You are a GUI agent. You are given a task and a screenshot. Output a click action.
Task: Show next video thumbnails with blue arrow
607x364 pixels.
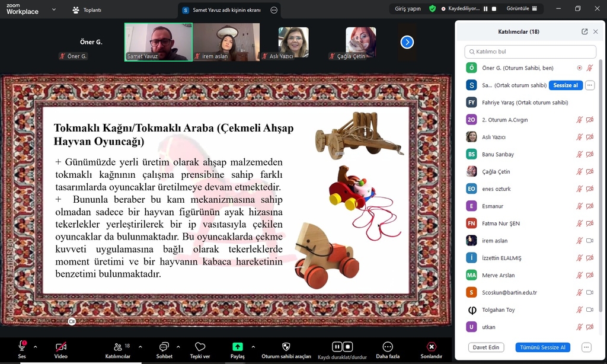click(x=407, y=42)
